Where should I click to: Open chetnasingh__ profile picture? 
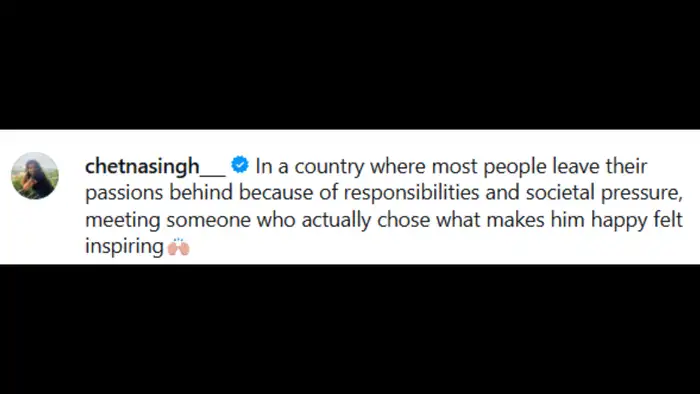pyautogui.click(x=35, y=176)
